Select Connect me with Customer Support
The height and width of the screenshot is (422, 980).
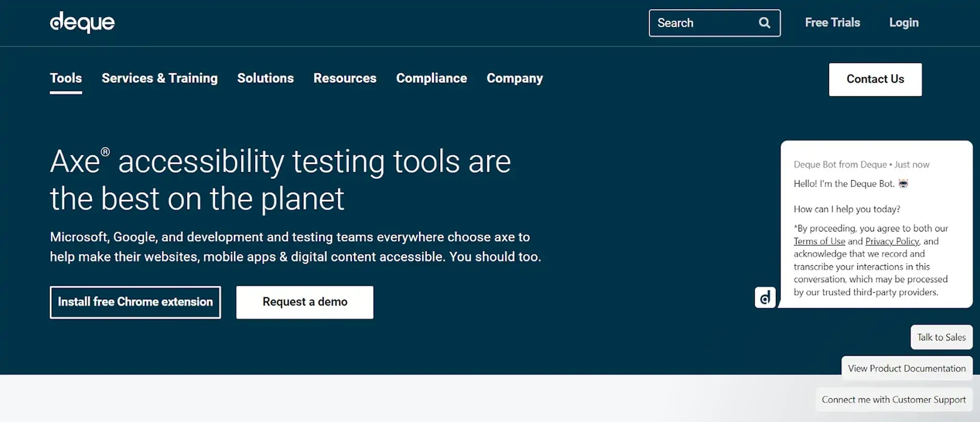click(894, 400)
